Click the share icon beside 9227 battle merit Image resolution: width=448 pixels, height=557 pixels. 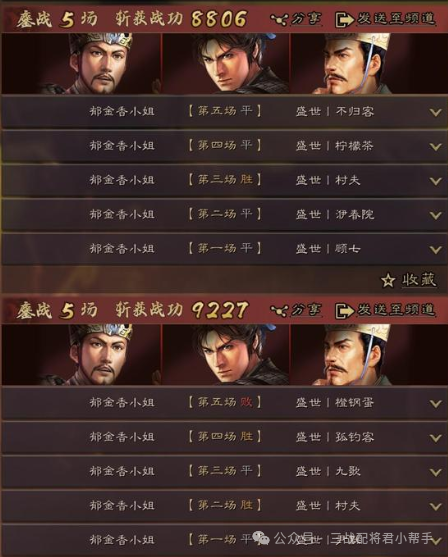point(279,311)
